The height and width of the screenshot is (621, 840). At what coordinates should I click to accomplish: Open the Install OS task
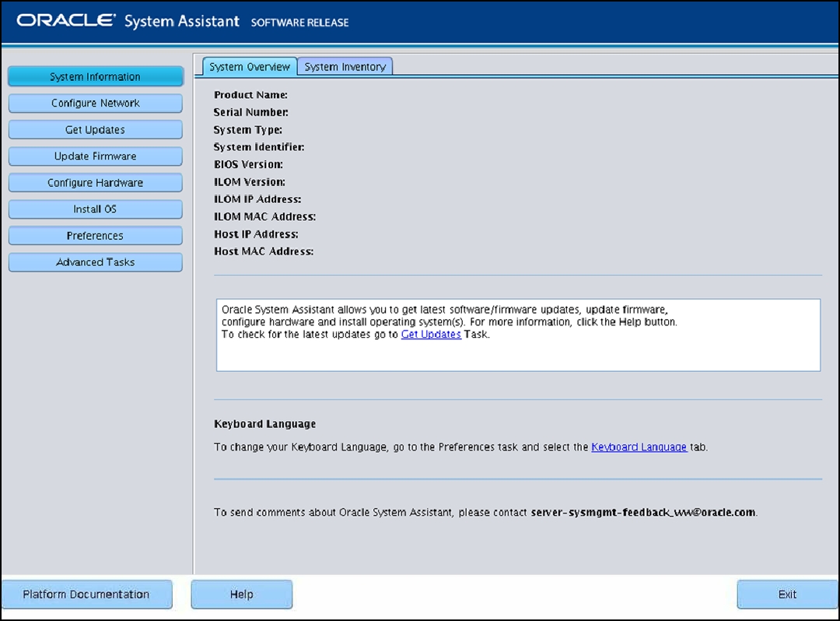pyautogui.click(x=96, y=209)
